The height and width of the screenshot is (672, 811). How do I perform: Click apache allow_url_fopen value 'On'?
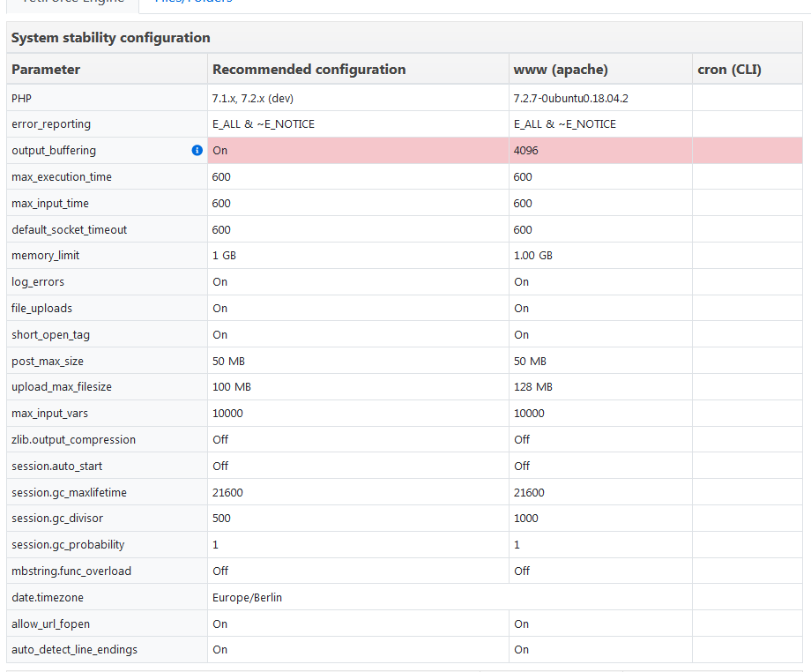point(521,623)
